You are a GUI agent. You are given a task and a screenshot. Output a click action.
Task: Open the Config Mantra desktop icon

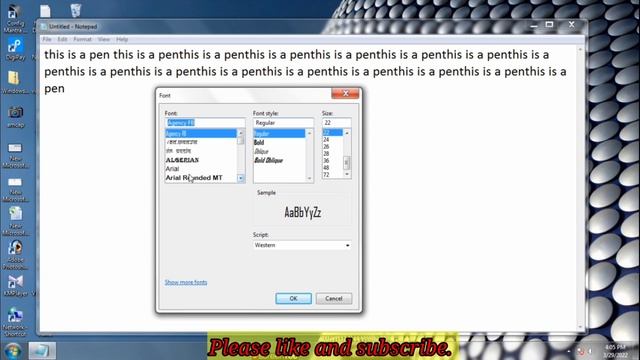click(15, 18)
